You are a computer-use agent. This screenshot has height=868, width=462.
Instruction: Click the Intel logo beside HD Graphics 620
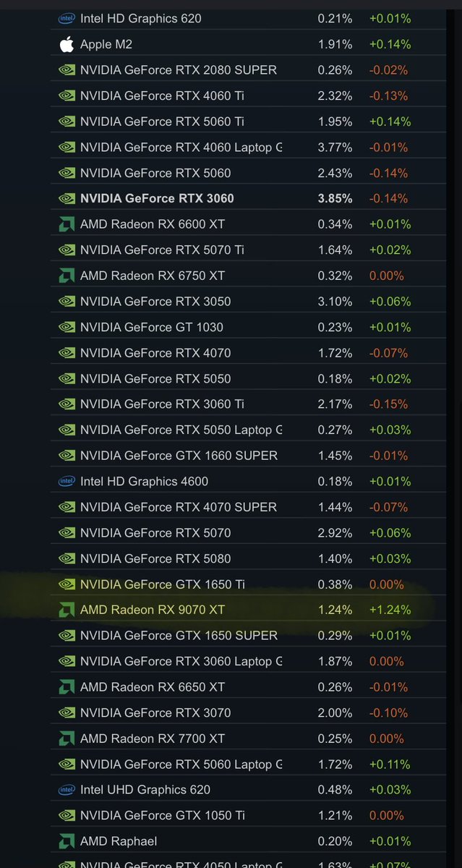click(x=67, y=19)
